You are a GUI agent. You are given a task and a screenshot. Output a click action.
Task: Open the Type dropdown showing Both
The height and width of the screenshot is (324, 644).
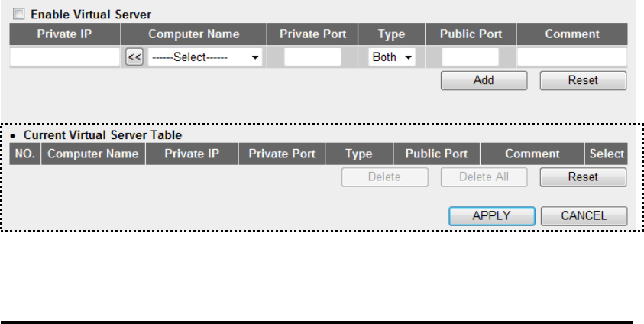pos(391,57)
